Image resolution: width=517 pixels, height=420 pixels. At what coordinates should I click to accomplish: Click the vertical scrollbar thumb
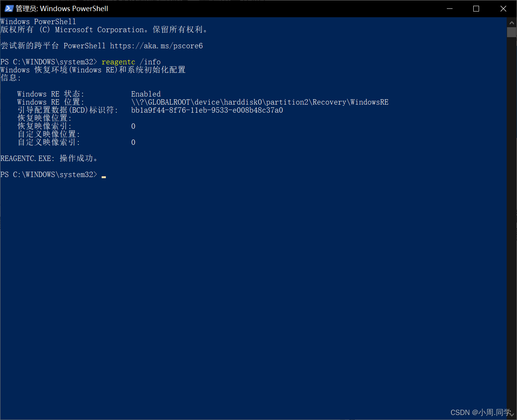tap(512, 32)
